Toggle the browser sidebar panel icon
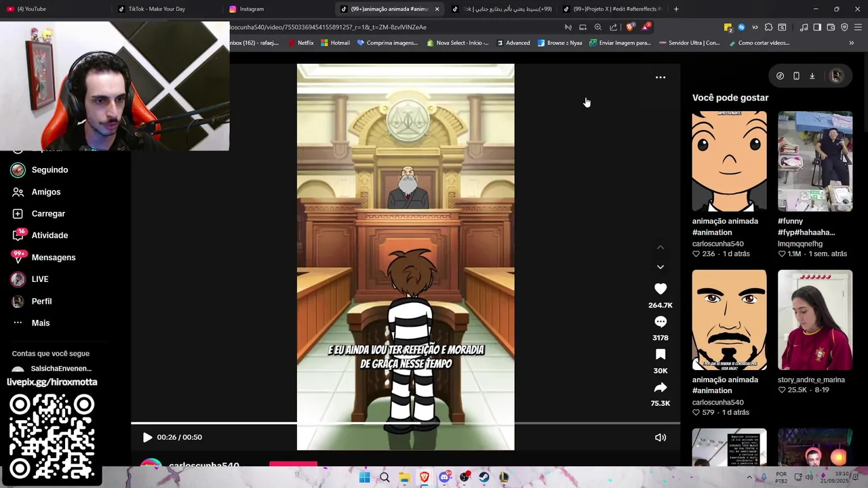Viewport: 868px width, 488px height. pyautogui.click(x=817, y=27)
